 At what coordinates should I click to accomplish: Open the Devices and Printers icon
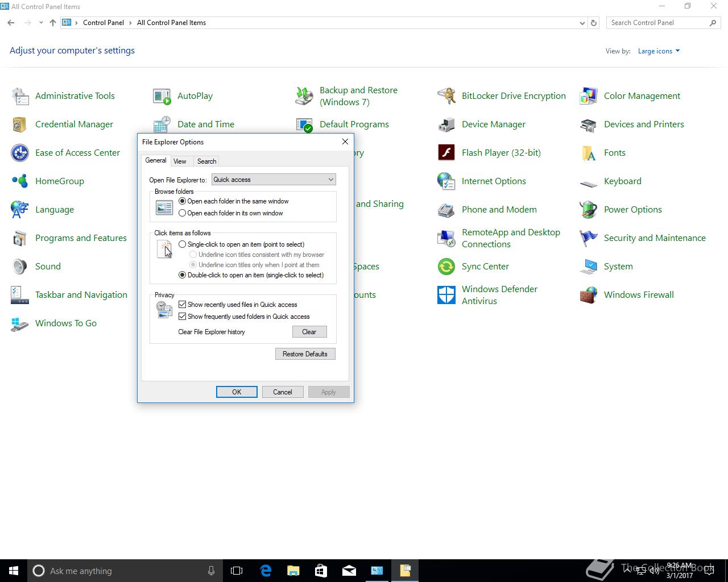tap(589, 124)
